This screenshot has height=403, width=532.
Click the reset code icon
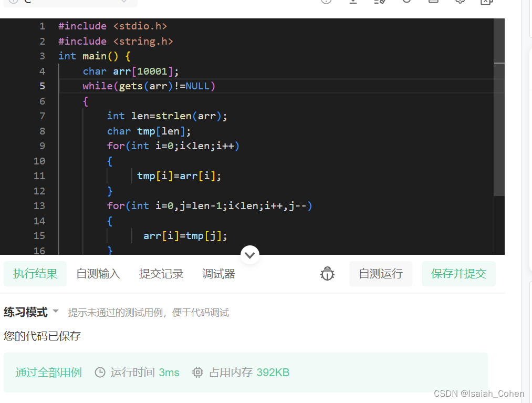coord(407,3)
